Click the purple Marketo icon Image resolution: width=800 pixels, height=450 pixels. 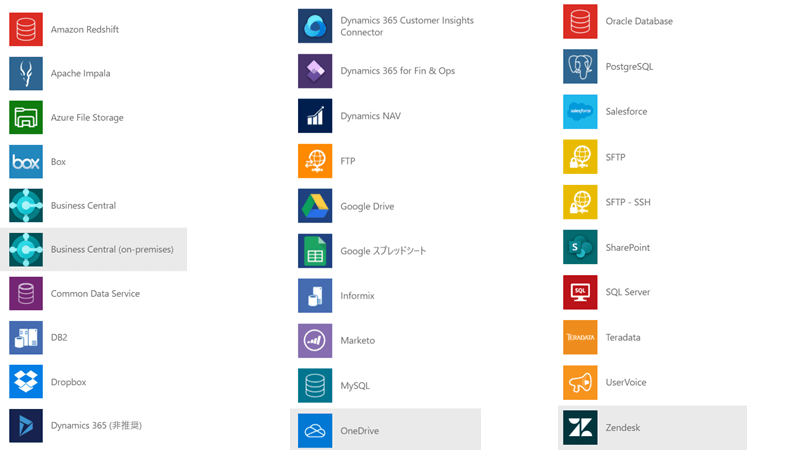(x=315, y=340)
